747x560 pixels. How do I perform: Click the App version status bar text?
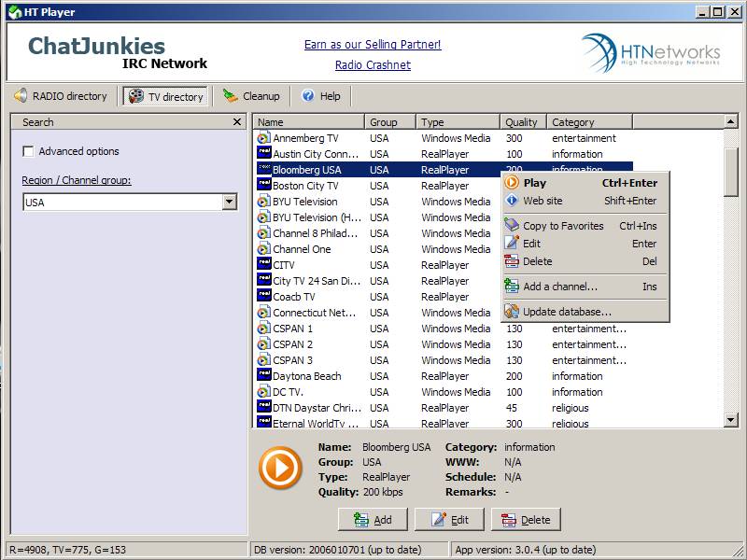pos(525,550)
